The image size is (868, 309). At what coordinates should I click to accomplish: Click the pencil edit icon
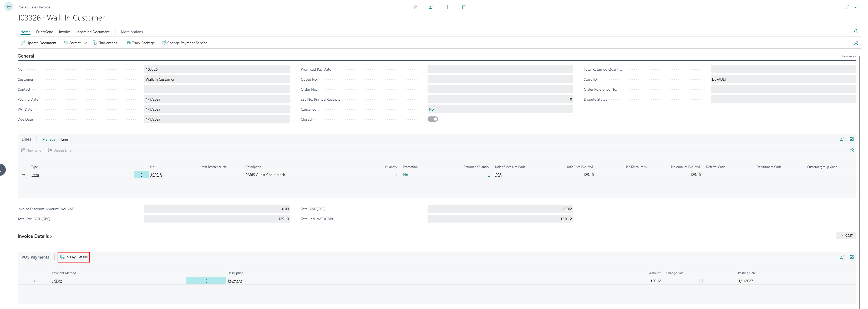[x=415, y=7]
